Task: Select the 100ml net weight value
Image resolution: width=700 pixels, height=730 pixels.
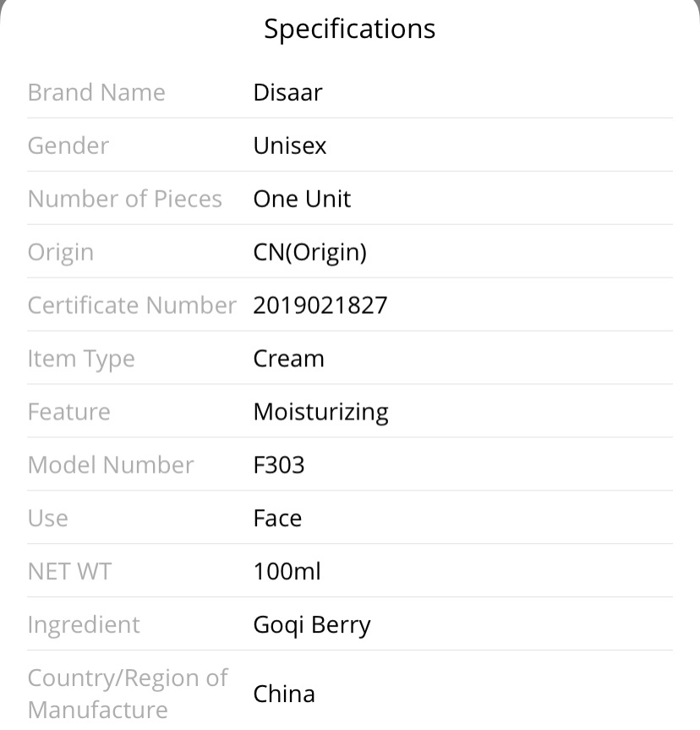Action: pyautogui.click(x=287, y=571)
